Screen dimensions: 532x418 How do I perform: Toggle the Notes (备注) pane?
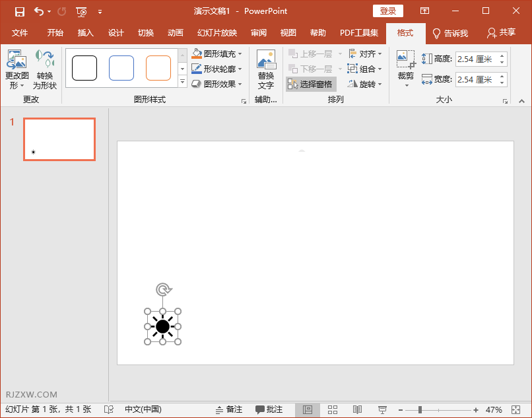click(x=229, y=410)
